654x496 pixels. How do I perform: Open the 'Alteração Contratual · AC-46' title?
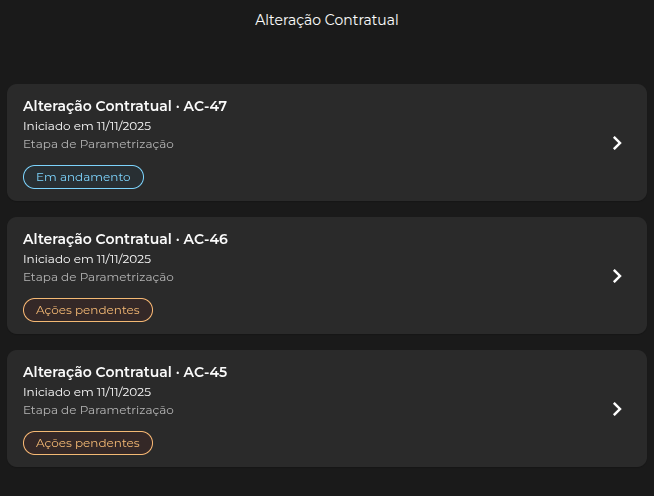pyautogui.click(x=125, y=239)
